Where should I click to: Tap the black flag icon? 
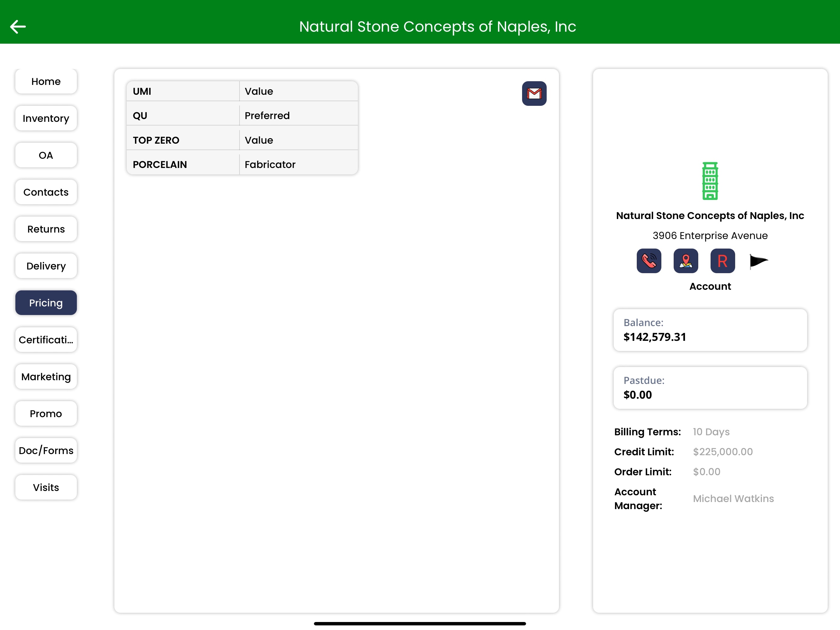pyautogui.click(x=758, y=261)
